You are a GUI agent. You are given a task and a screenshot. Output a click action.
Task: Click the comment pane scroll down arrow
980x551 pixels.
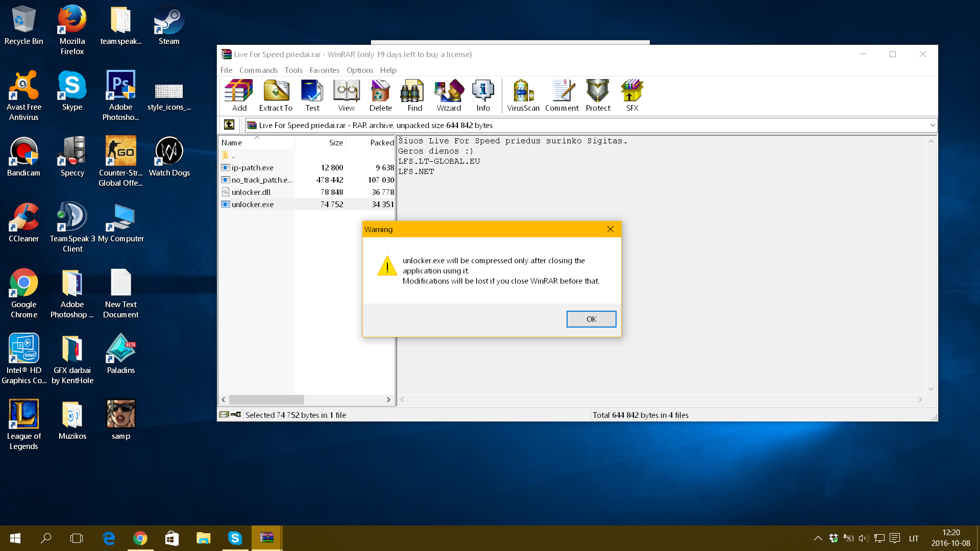(x=931, y=389)
